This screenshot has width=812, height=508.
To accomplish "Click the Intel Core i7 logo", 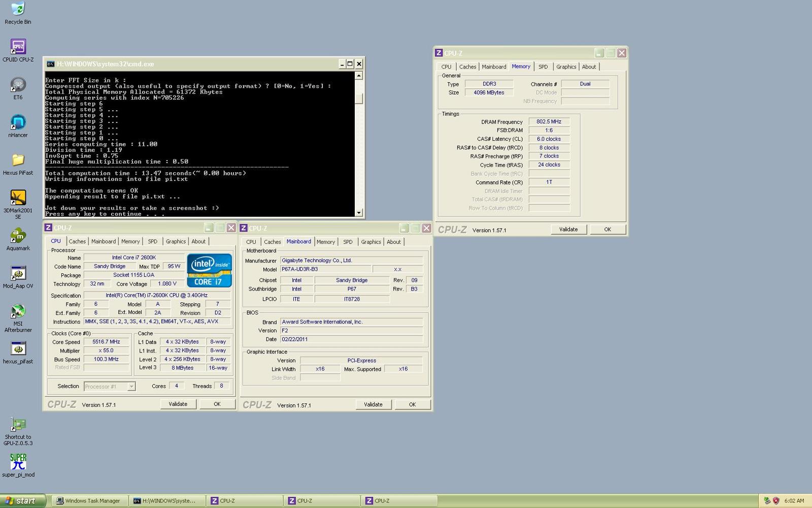I will tap(209, 270).
